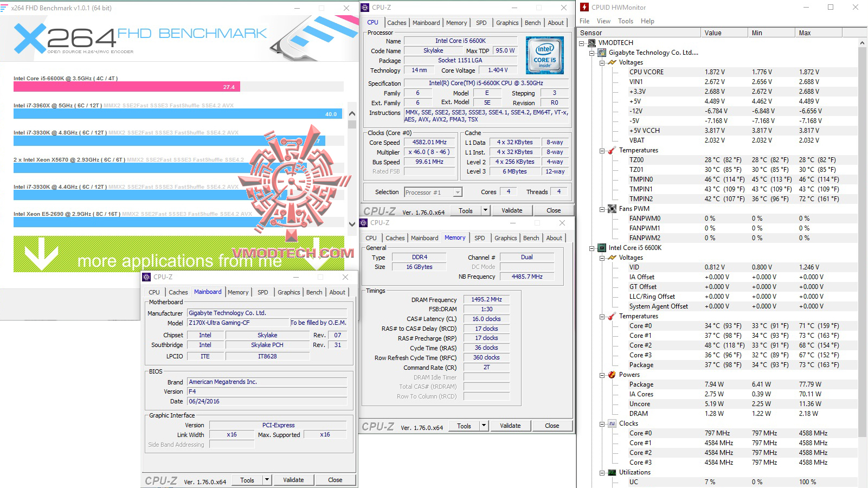This screenshot has width=868, height=488.
Task: Collapse the Temperatures section under i5 6600K
Action: (x=602, y=316)
